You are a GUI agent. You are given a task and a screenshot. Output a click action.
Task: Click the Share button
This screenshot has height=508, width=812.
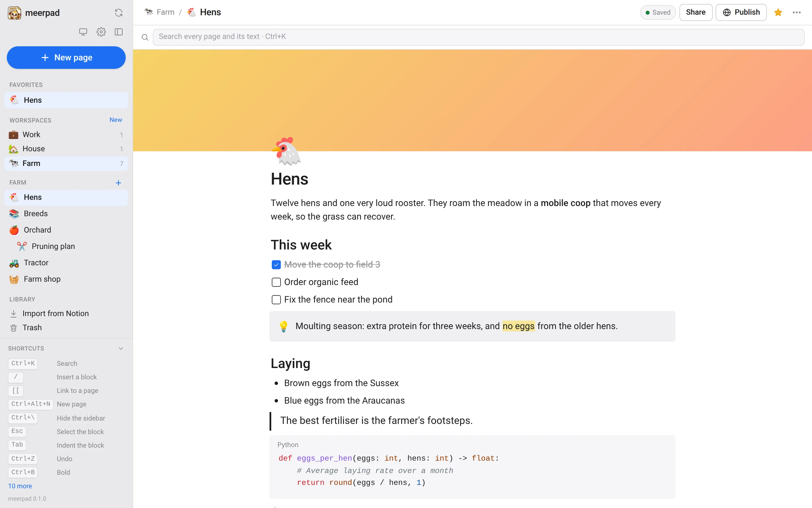click(696, 12)
